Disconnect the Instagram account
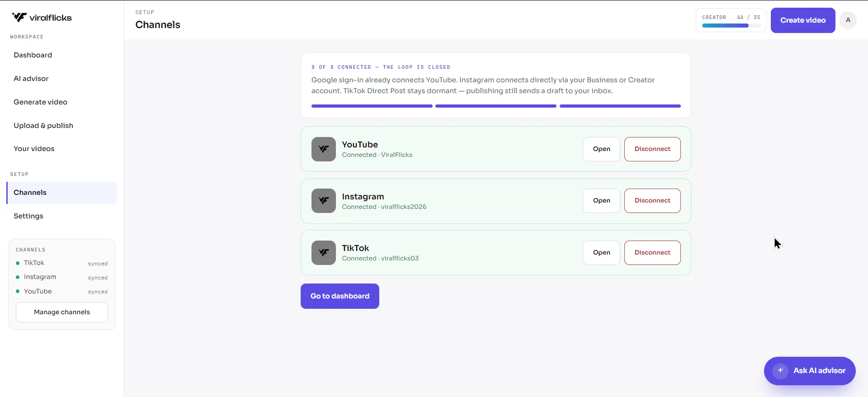 click(x=652, y=201)
